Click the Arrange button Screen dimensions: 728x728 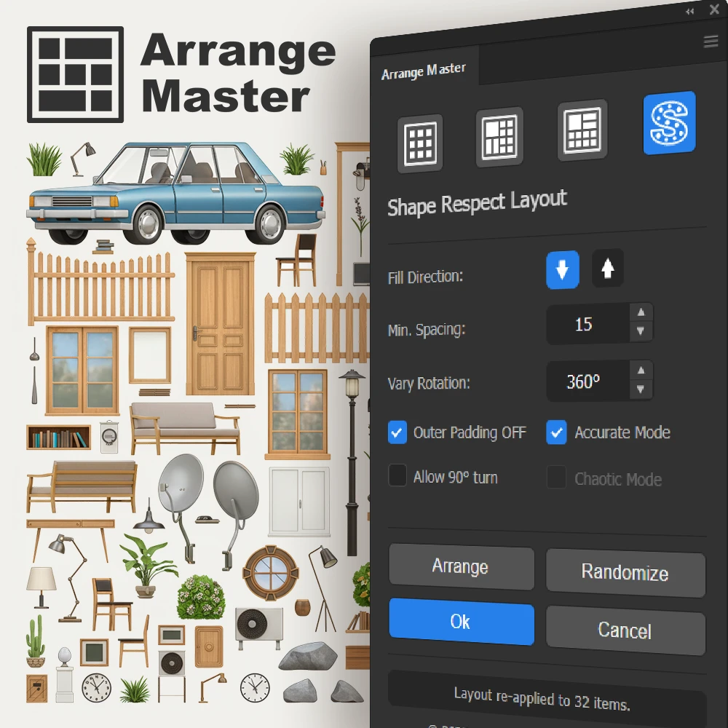462,568
